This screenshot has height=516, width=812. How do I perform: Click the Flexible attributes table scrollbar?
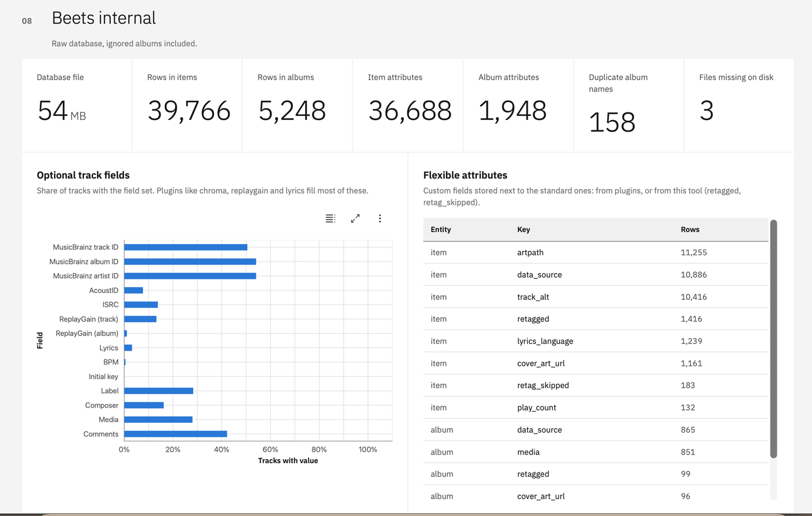(x=773, y=339)
